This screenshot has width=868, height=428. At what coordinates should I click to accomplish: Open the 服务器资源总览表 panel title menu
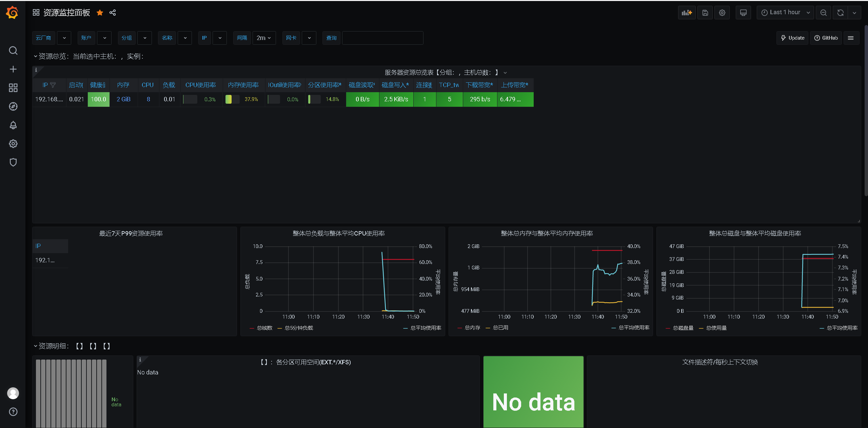[446, 73]
